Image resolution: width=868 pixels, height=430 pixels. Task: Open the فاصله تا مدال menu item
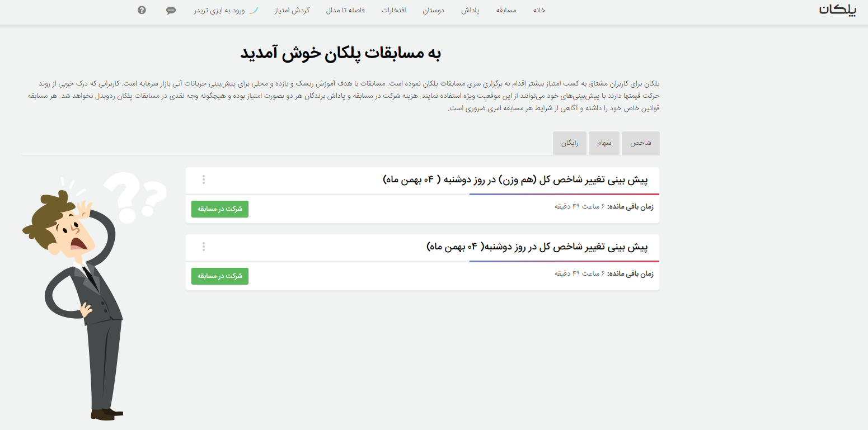[345, 11]
